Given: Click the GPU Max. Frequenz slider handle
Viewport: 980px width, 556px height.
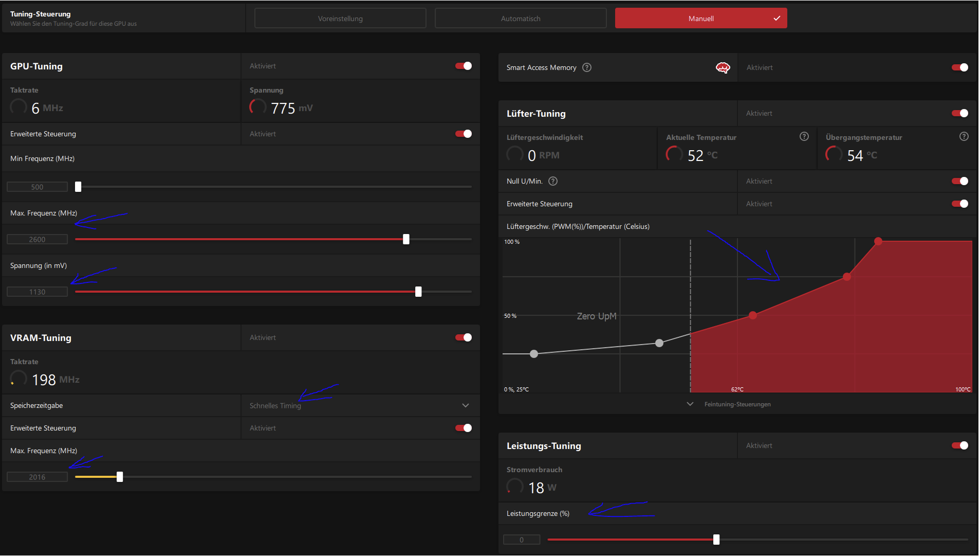Looking at the screenshot, I should click(406, 239).
